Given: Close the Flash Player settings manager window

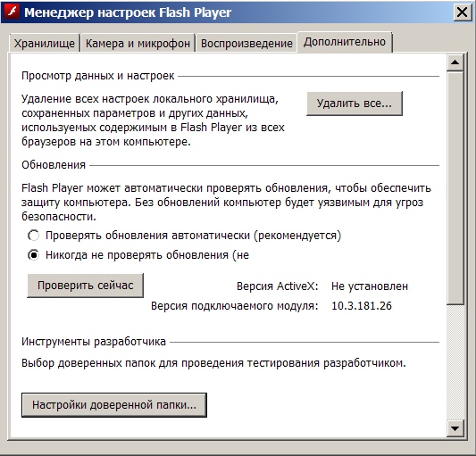Looking at the screenshot, I should pyautogui.click(x=462, y=12).
